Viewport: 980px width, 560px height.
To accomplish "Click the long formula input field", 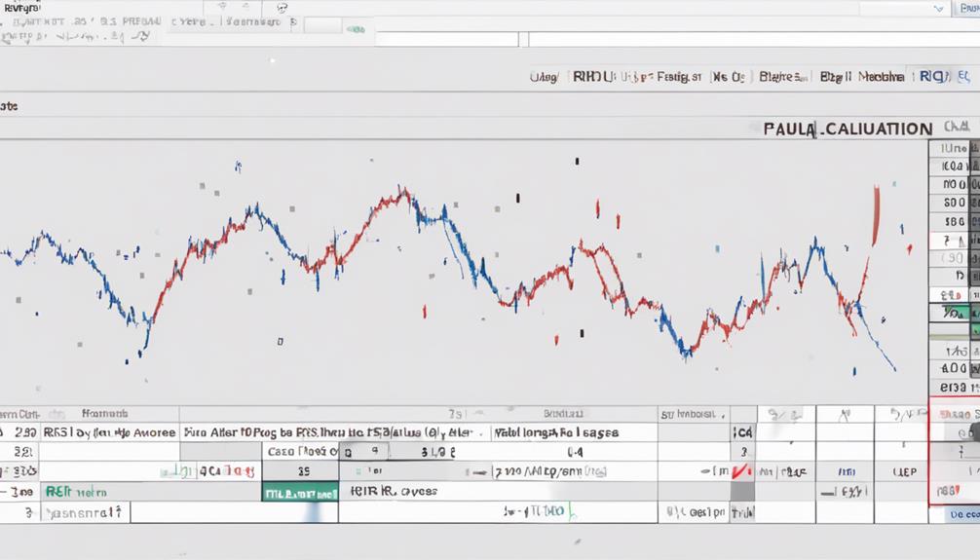I will pyautogui.click(x=754, y=39).
